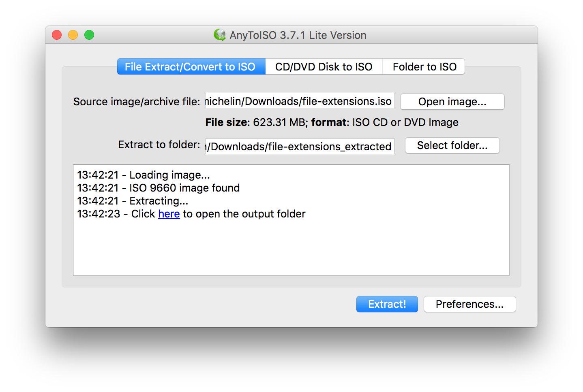Click the source image/archive file path field
Screen dimensions: 583x392
click(300, 101)
